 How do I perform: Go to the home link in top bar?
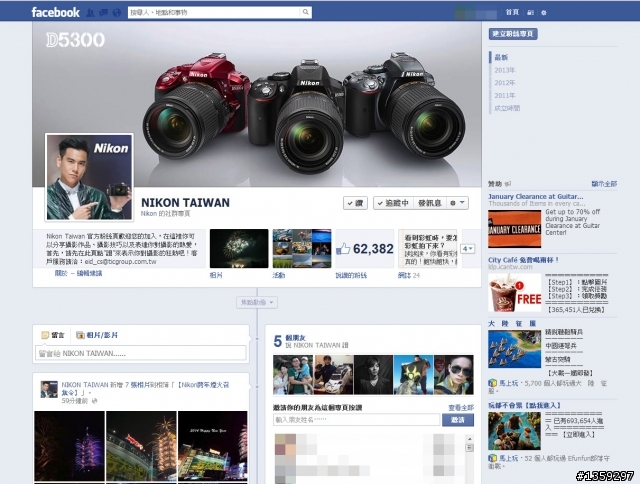coord(512,12)
